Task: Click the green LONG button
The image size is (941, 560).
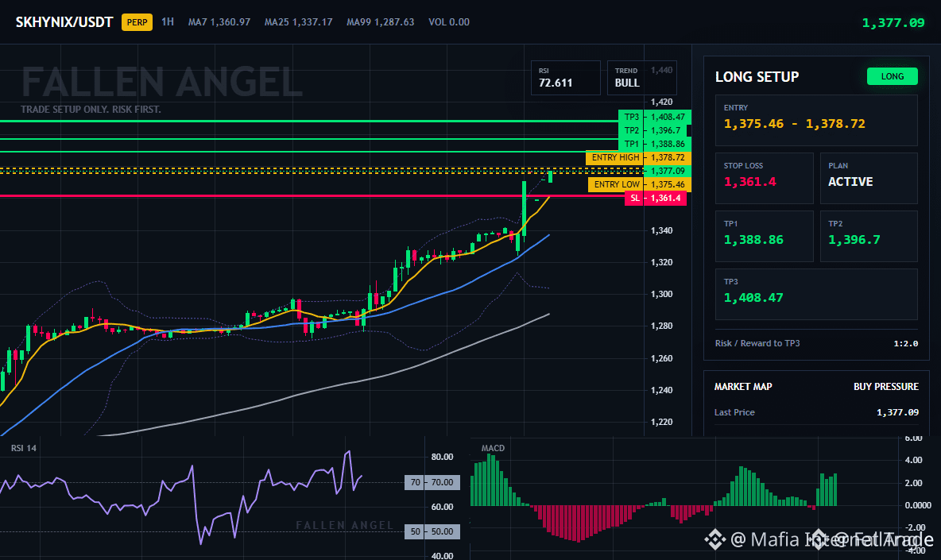Action: (x=892, y=76)
